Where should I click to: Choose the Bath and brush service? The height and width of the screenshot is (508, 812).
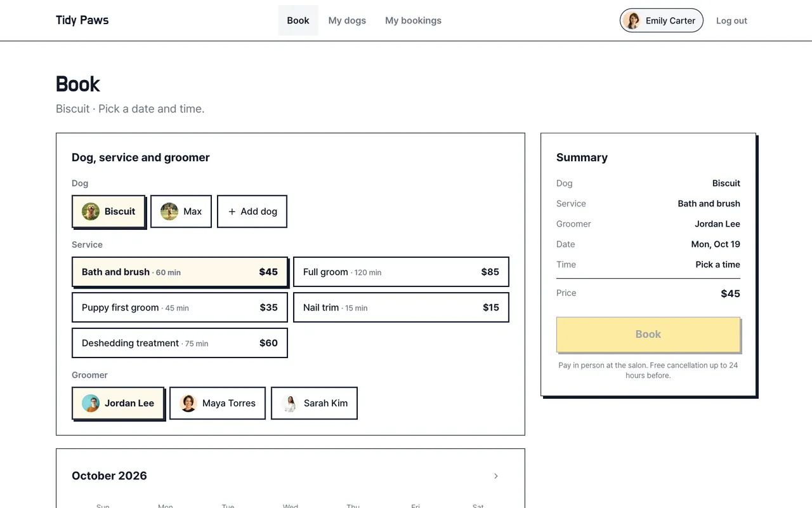pos(180,272)
